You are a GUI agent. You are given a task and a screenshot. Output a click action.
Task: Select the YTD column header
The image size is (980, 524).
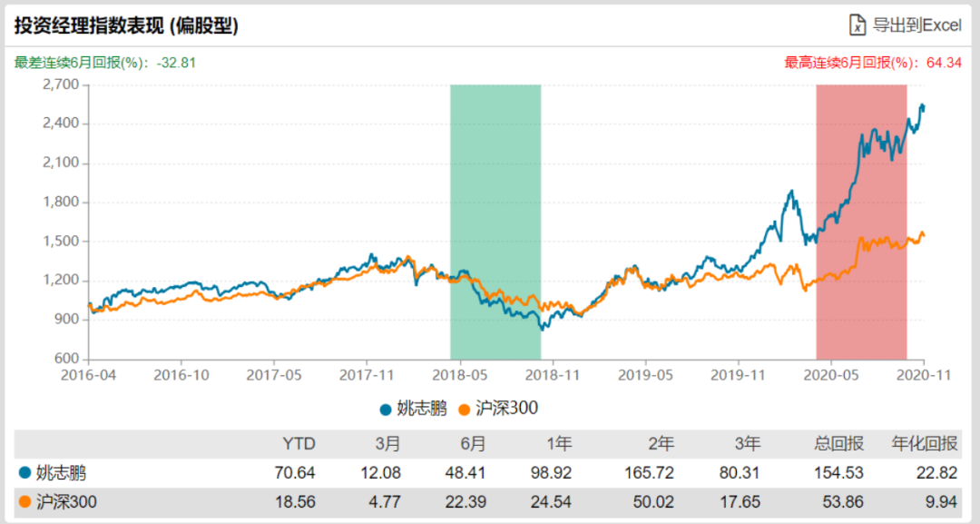(x=299, y=444)
